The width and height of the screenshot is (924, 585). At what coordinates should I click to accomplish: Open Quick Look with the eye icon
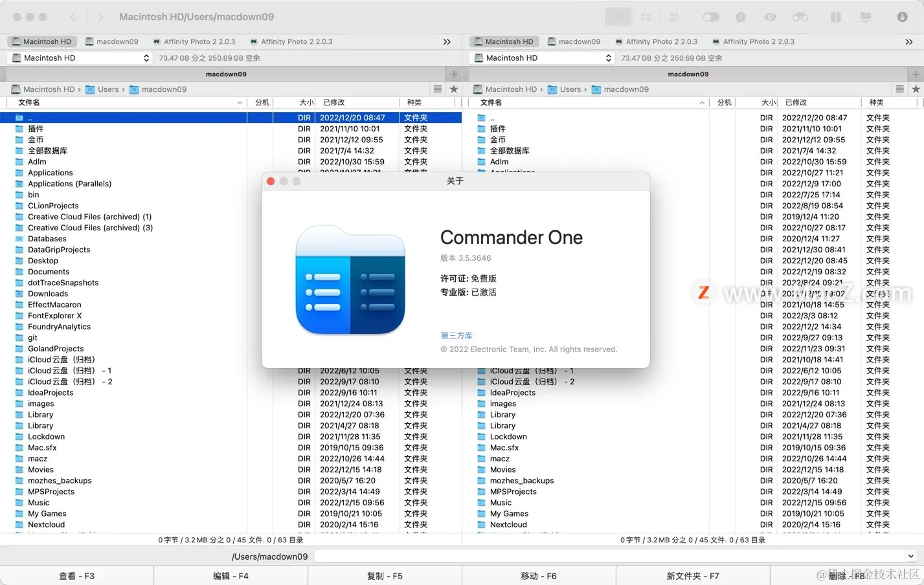[x=770, y=17]
